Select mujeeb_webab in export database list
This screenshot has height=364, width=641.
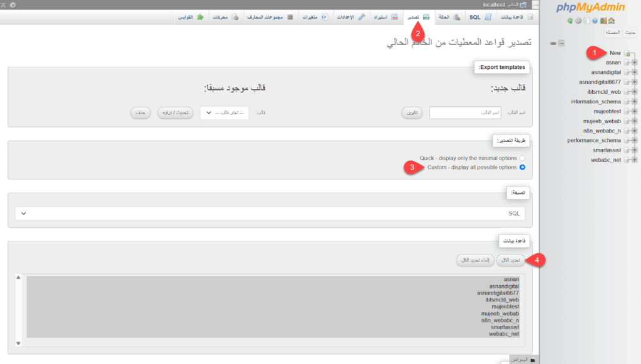[x=273, y=314]
